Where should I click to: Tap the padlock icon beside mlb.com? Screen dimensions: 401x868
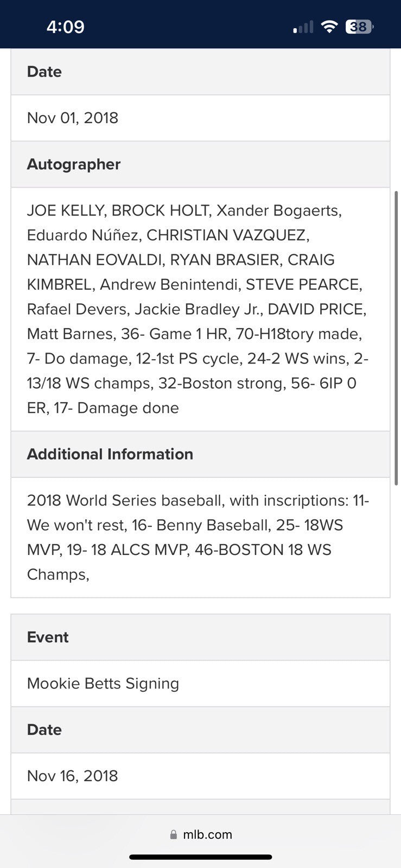coord(174,834)
